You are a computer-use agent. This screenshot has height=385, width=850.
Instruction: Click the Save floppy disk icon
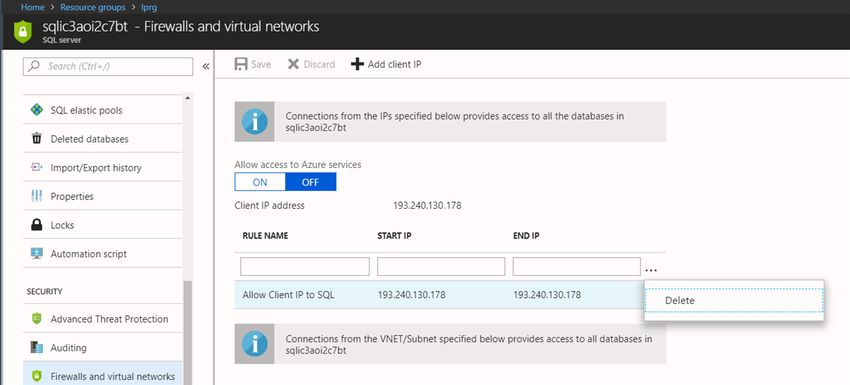[241, 64]
